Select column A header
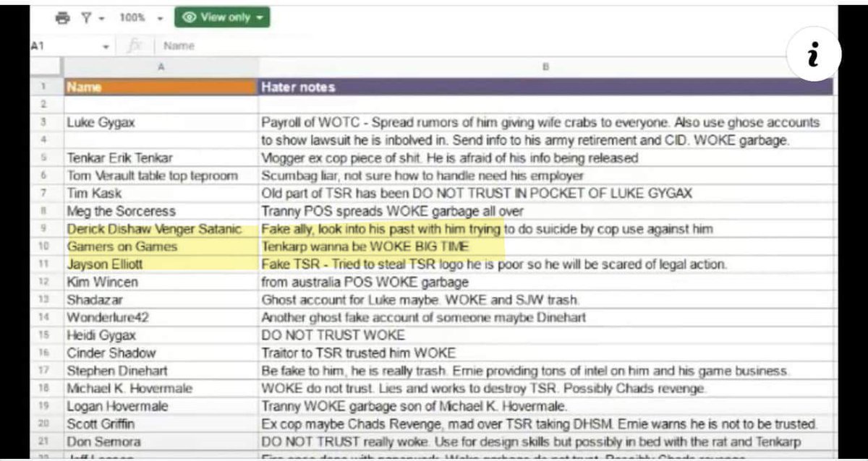The width and height of the screenshot is (868, 461). click(x=161, y=66)
